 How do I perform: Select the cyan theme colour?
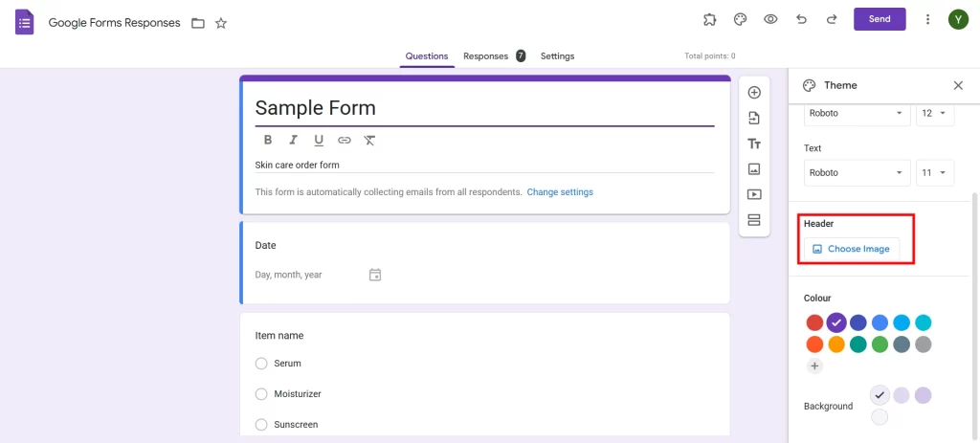(x=924, y=323)
